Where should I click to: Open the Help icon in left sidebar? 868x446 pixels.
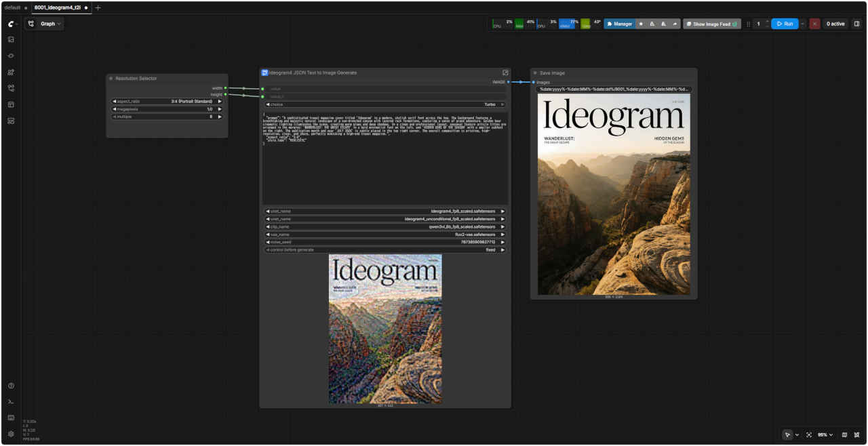tap(11, 386)
